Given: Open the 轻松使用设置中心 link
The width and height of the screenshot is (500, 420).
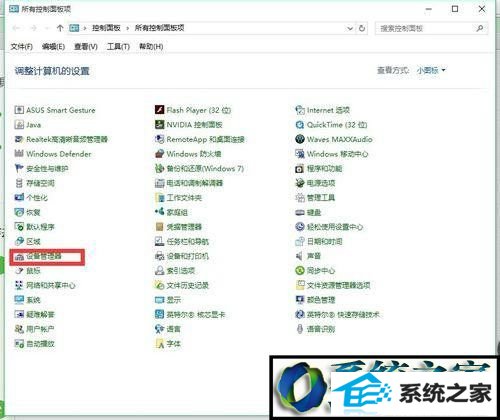Looking at the screenshot, I should click(x=335, y=227).
